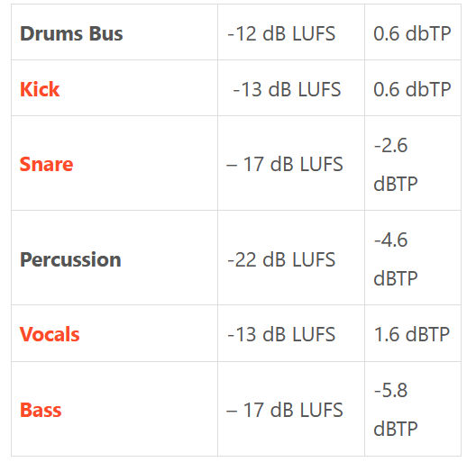Click the -5.8 dBTP Bass peak value
The height and width of the screenshot is (462, 476).
(x=396, y=410)
